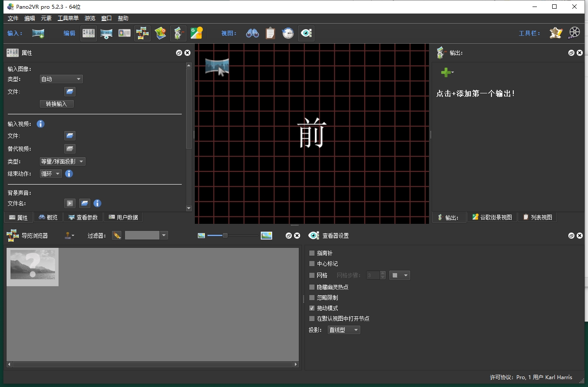Play the background sound file
This screenshot has width=588, height=387.
(x=70, y=203)
